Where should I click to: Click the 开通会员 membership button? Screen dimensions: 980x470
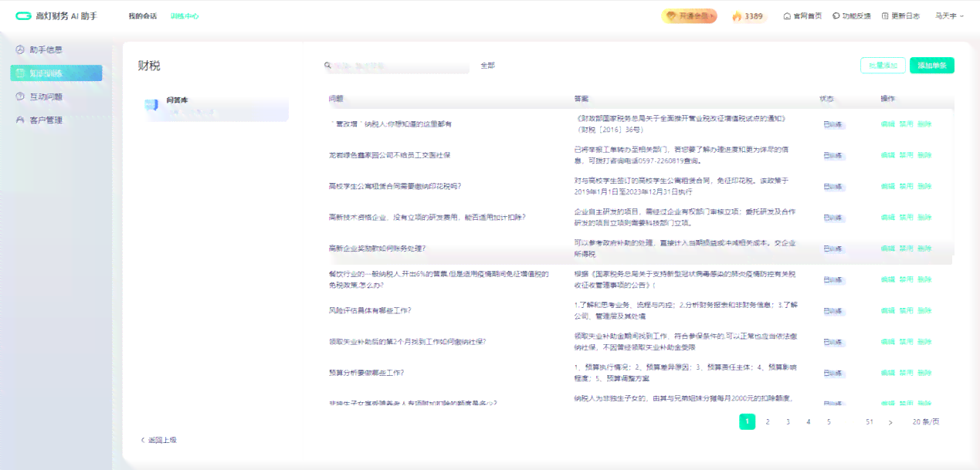click(x=689, y=16)
